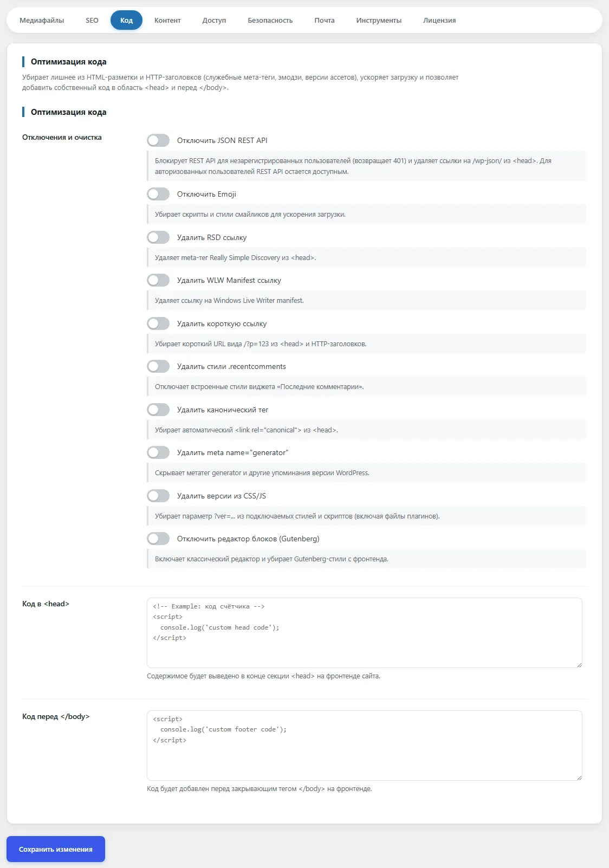Screen dimensions: 609x868
Task: Switch to the Инструменты tab
Action: click(379, 21)
